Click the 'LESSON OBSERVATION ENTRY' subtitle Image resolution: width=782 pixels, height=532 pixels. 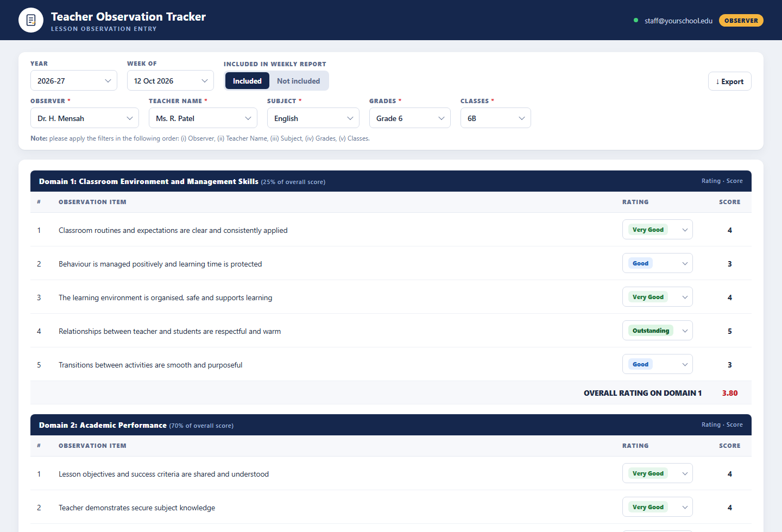[104, 29]
